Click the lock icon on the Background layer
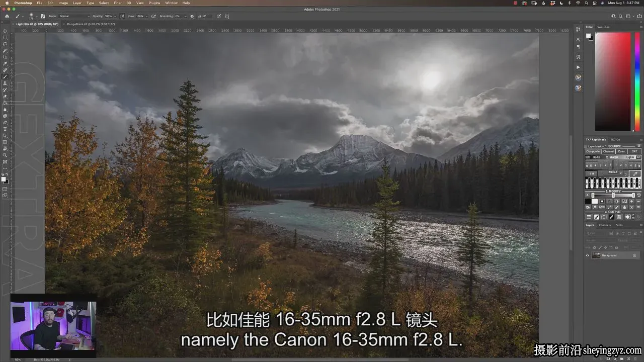 [x=634, y=255]
